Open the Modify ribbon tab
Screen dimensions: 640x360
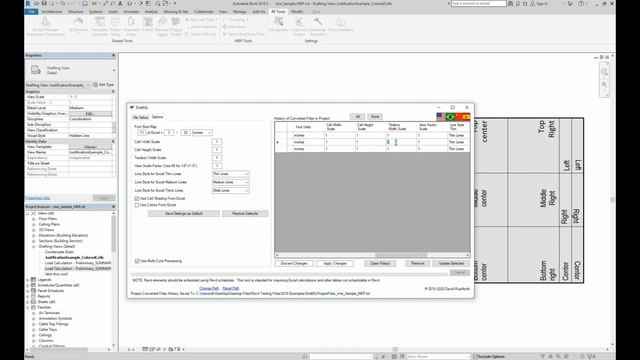pyautogui.click(x=297, y=12)
